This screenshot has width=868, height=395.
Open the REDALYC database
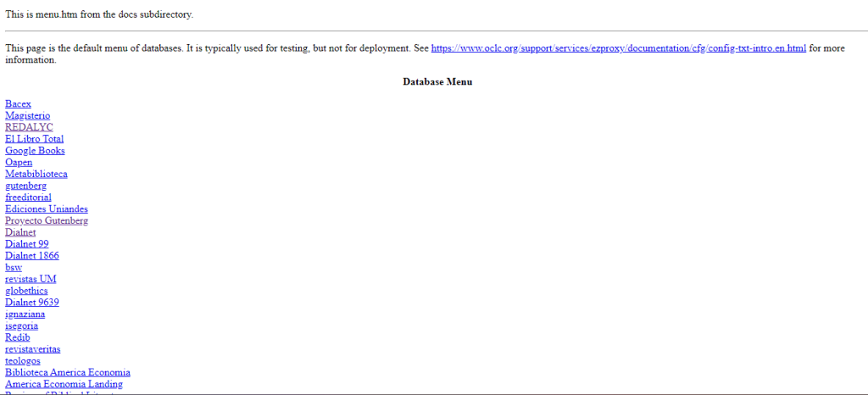coord(29,127)
